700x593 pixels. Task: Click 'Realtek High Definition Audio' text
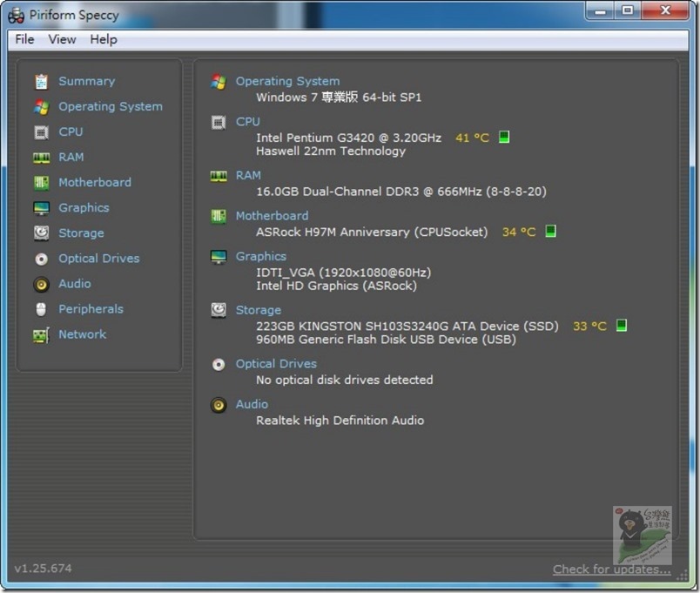340,421
